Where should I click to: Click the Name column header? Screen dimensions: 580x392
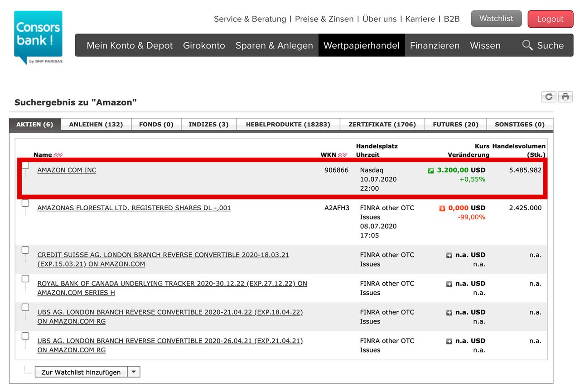tap(43, 155)
